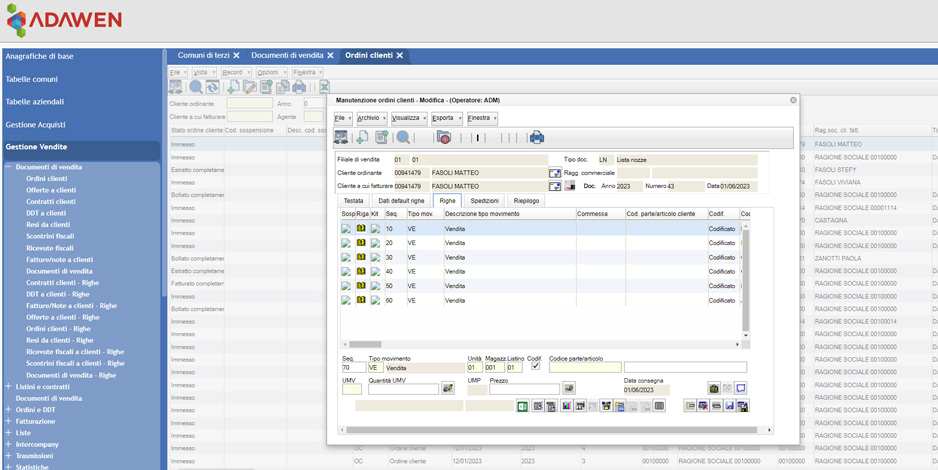Screen dimensions: 938x470
Task: Switch to the Spedizioni tab
Action: (x=484, y=201)
